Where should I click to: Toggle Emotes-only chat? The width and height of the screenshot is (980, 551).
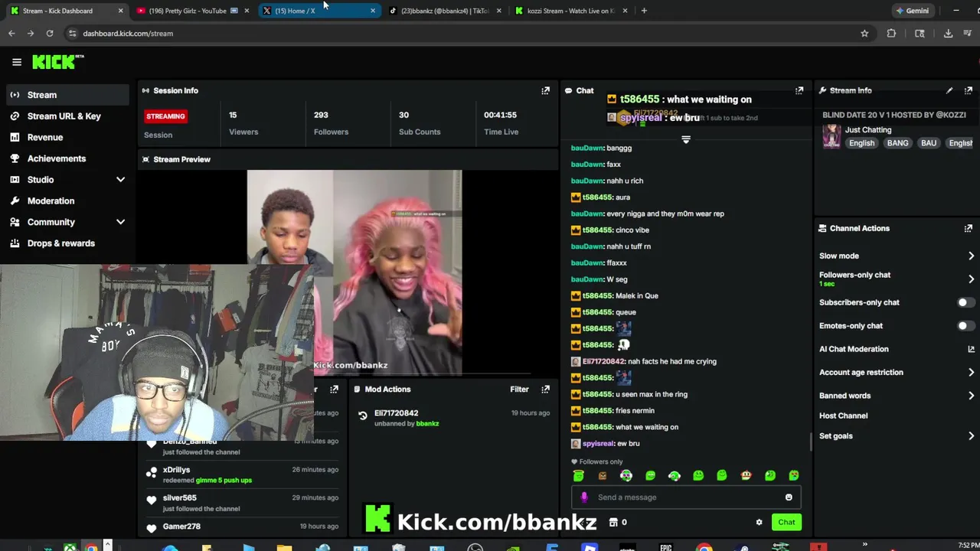tap(965, 325)
